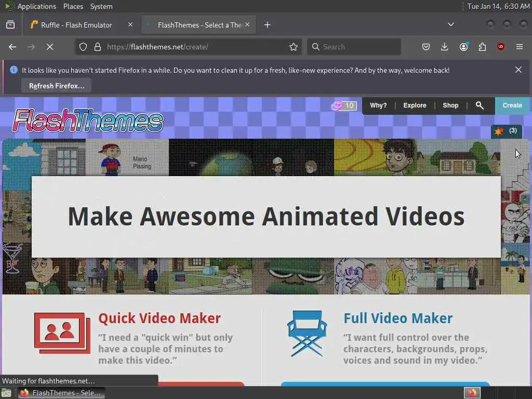
Task: Open the tracking protection shield icon
Action: point(83,47)
